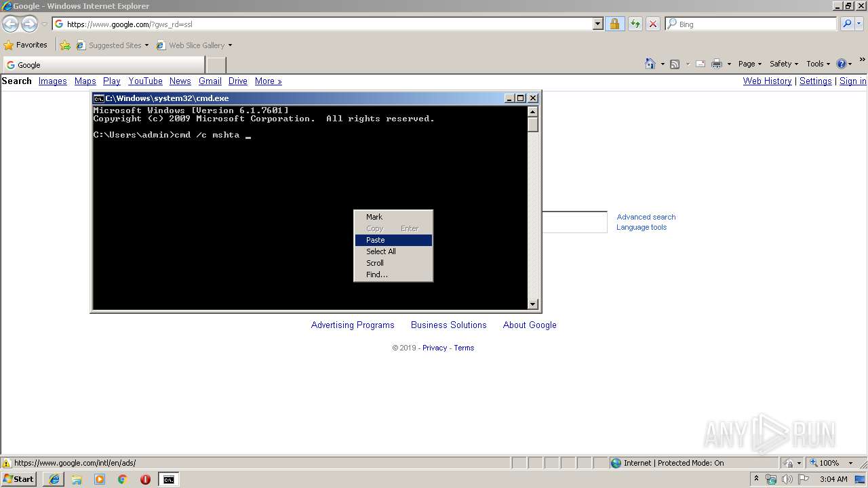Image resolution: width=868 pixels, height=488 pixels.
Task: Click the taskbar clock showing 3:04 AM
Action: pyautogui.click(x=833, y=479)
